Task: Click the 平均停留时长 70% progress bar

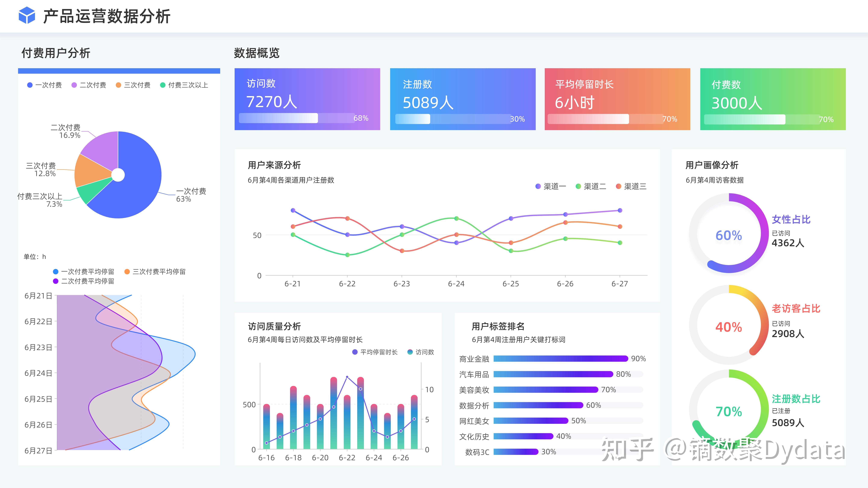Action: (606, 119)
